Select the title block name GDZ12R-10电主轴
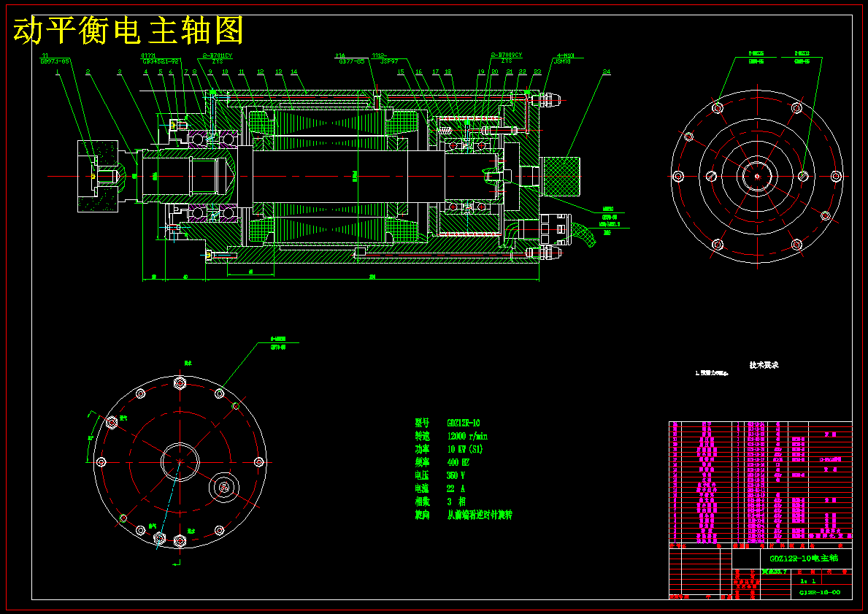Screen dimensions: 868x614 coord(804,558)
